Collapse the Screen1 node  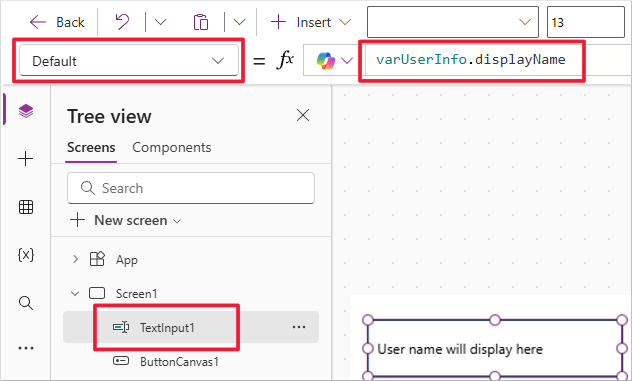coord(75,294)
